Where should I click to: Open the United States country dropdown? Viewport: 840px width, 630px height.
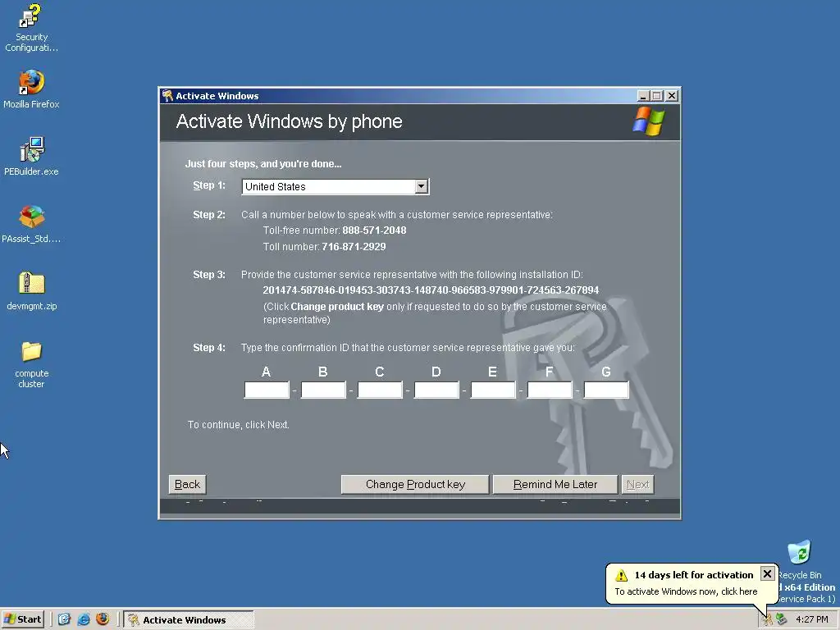click(336, 186)
